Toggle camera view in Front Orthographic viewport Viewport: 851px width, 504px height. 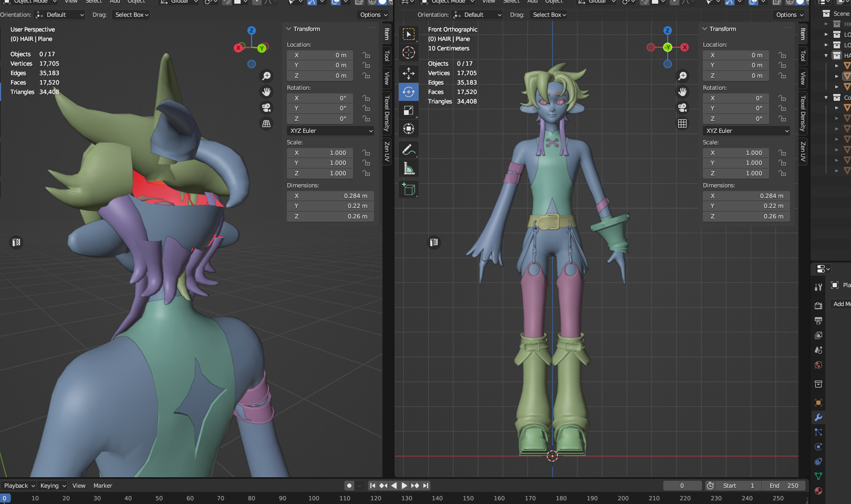[682, 108]
